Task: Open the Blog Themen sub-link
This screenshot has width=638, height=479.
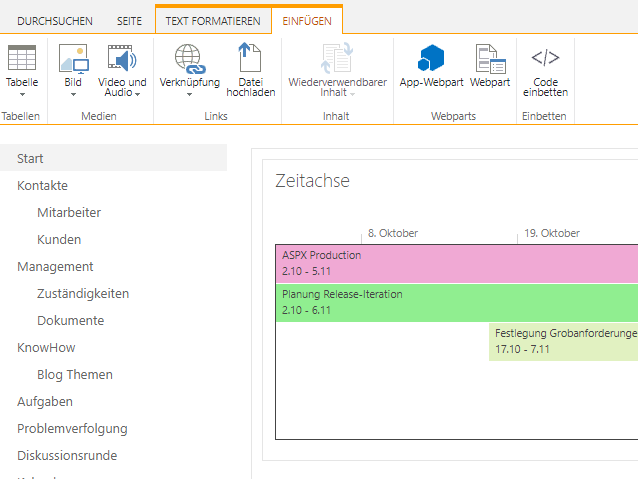Action: [x=74, y=374]
